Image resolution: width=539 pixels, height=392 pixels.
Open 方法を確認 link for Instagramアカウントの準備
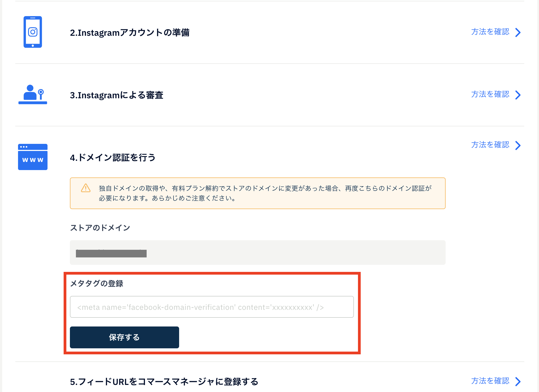pos(490,32)
